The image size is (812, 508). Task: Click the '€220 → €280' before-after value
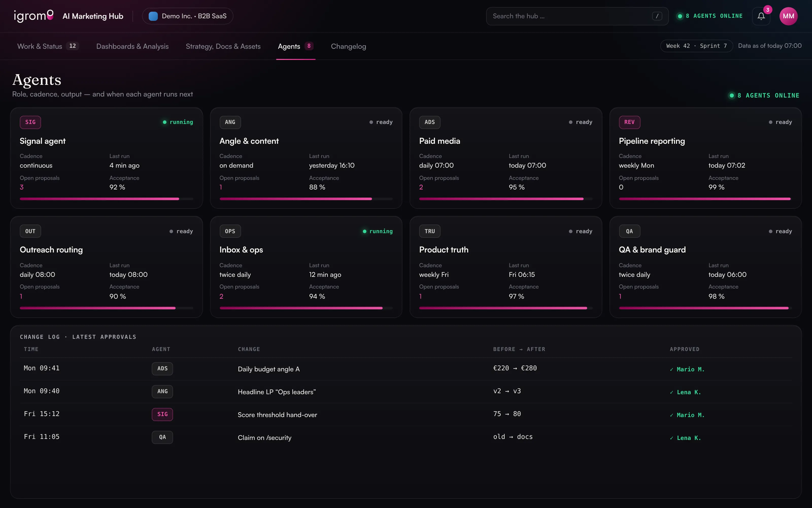pyautogui.click(x=515, y=368)
